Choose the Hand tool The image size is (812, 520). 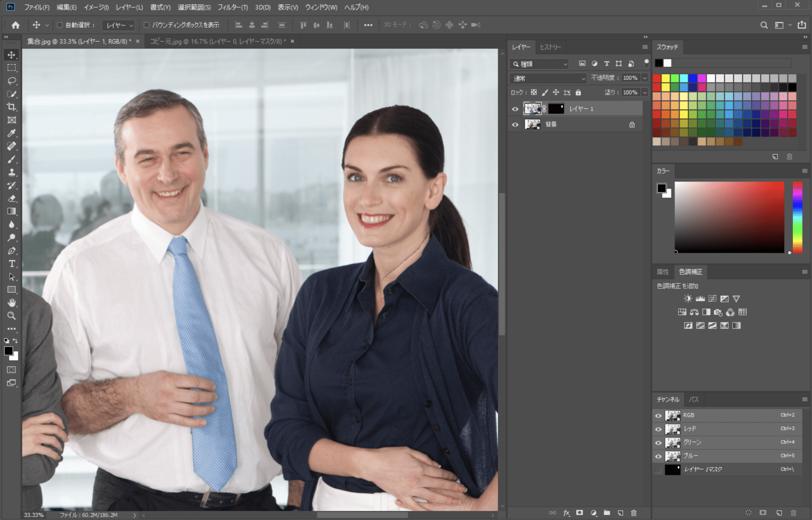tap(12, 303)
